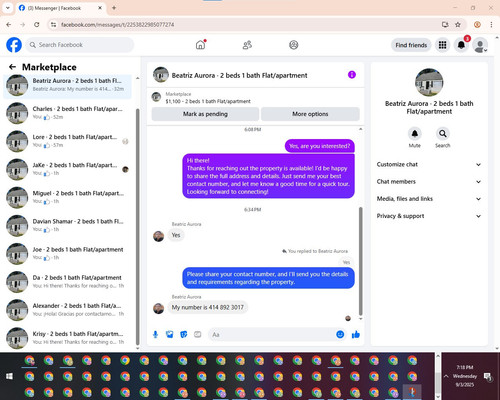Open Chrome three-dot menu
The width and height of the screenshot is (500, 400).
click(491, 24)
